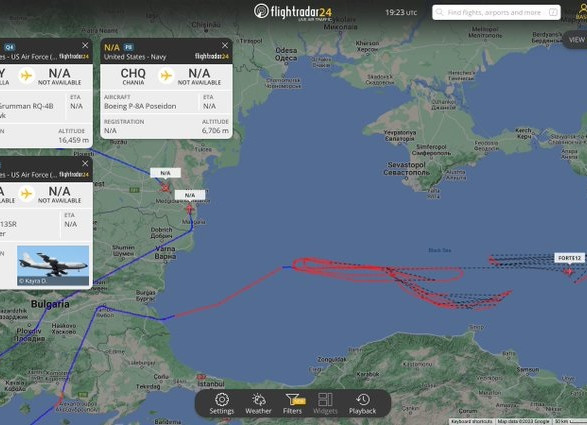This screenshot has height=425, width=587.
Task: Open the Widgets panel
Action: coord(325,404)
